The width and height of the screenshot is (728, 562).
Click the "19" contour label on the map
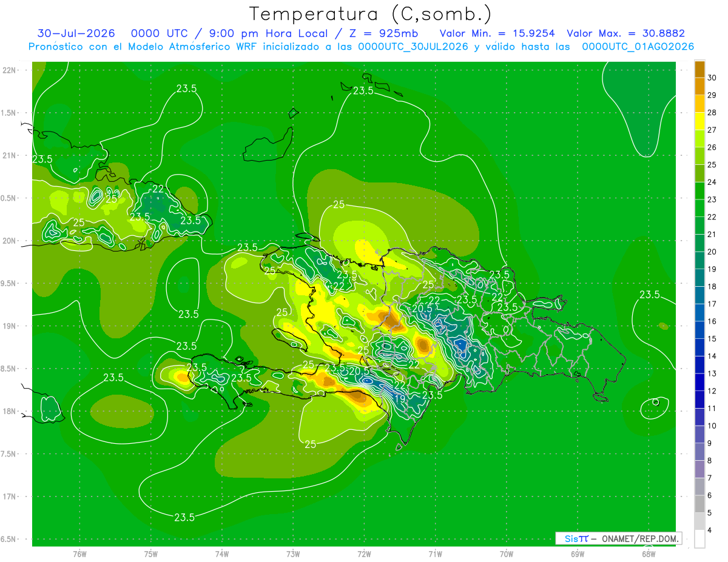[x=400, y=398]
